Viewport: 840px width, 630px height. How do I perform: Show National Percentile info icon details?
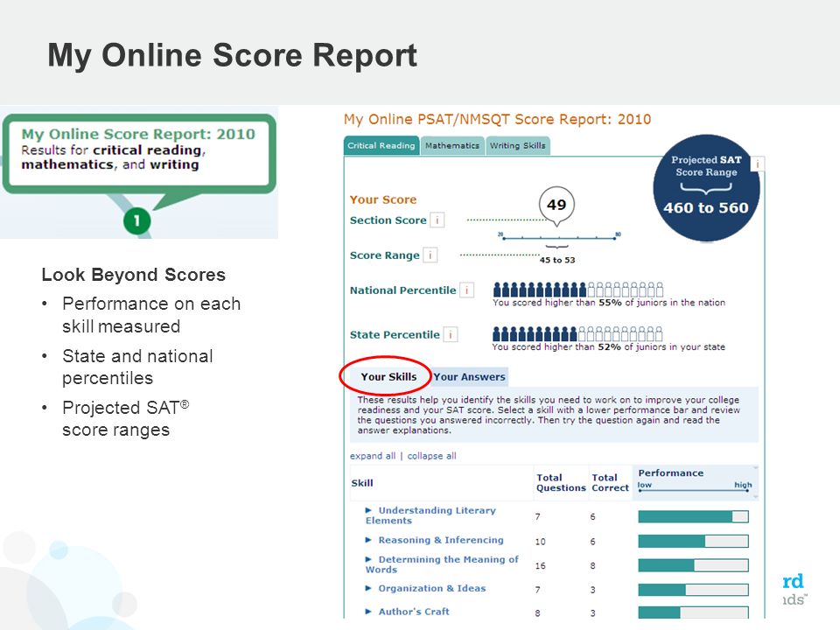pos(467,290)
